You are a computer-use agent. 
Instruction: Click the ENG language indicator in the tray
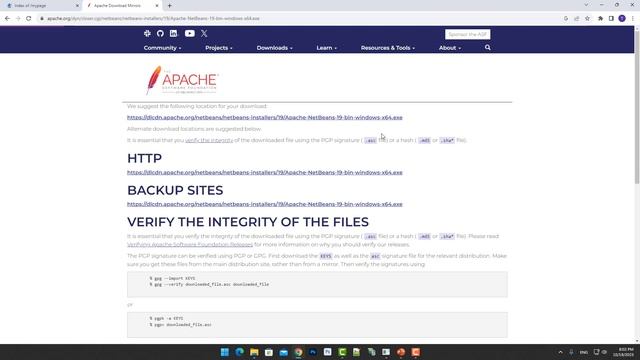[x=584, y=352]
